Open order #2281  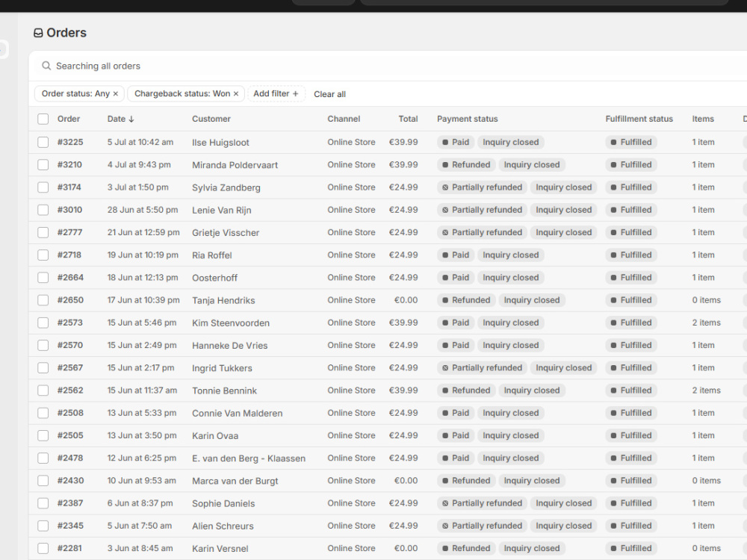69,548
